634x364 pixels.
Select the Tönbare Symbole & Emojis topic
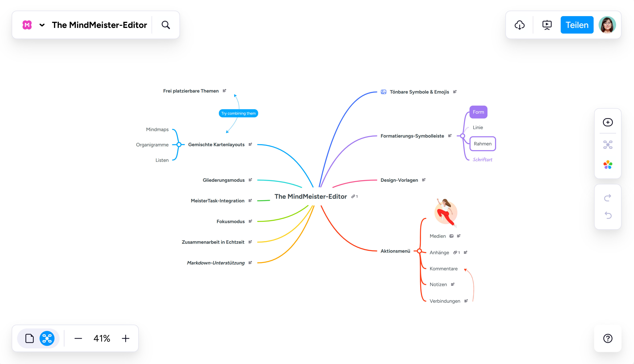click(419, 92)
